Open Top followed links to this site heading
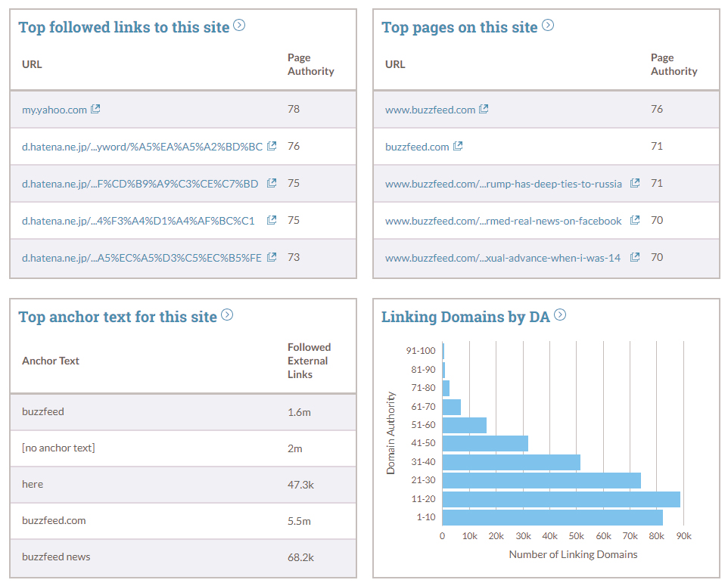 tap(124, 27)
